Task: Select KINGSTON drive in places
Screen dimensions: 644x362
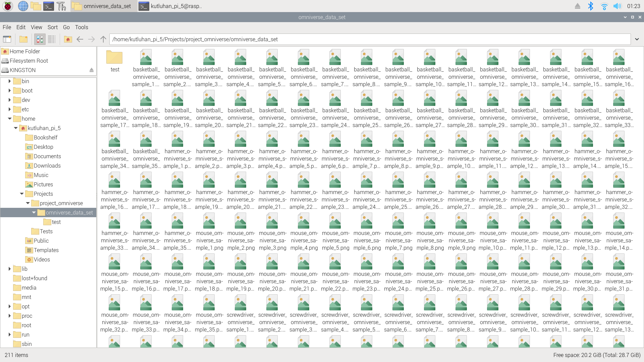Action: [44, 70]
